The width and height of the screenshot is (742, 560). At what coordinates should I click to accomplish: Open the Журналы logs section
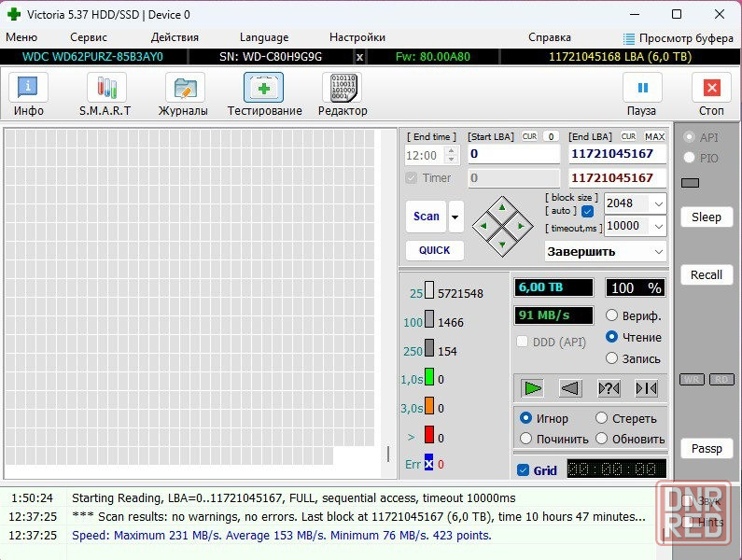(183, 94)
